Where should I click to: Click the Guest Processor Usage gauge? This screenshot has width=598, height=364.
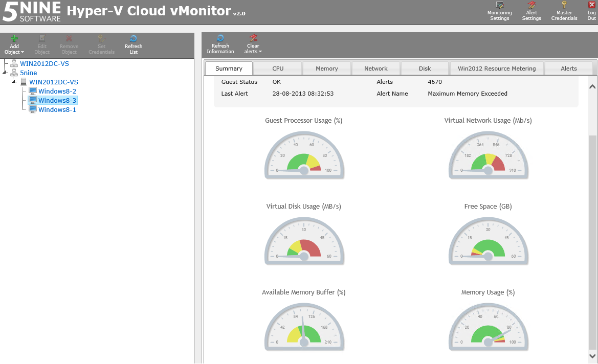pyautogui.click(x=304, y=155)
